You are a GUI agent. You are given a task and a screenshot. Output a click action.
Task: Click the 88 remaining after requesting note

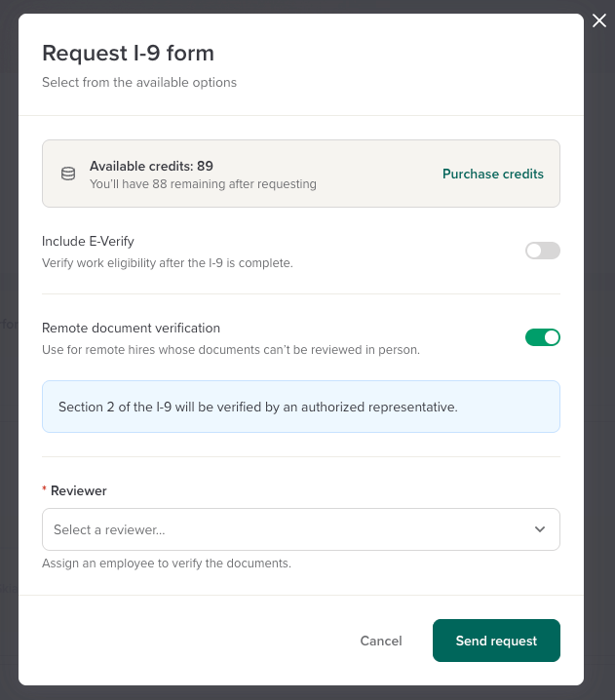pyautogui.click(x=203, y=183)
